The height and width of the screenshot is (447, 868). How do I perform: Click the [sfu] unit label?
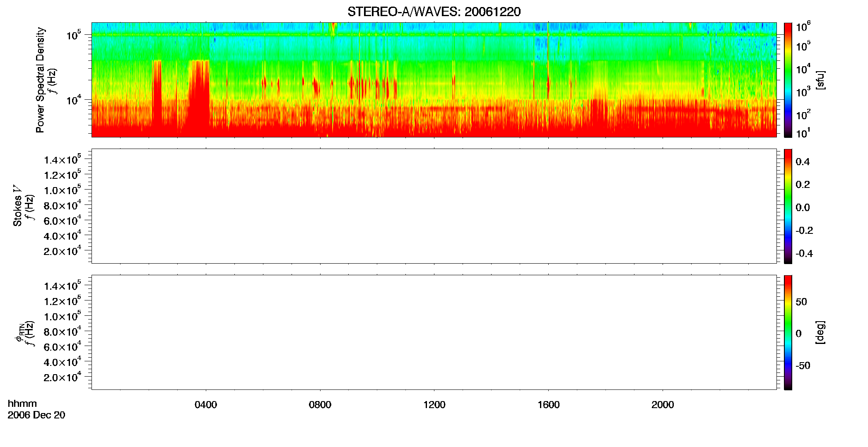820,80
